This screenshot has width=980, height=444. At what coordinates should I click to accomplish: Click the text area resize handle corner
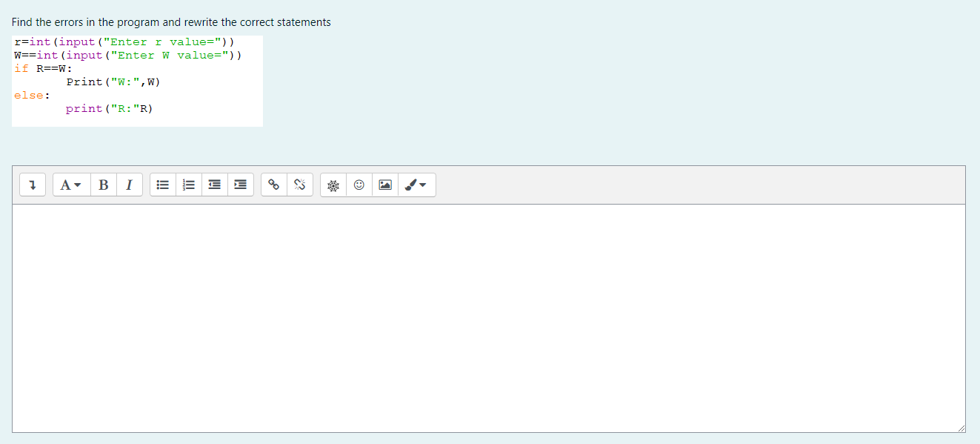click(x=960, y=428)
